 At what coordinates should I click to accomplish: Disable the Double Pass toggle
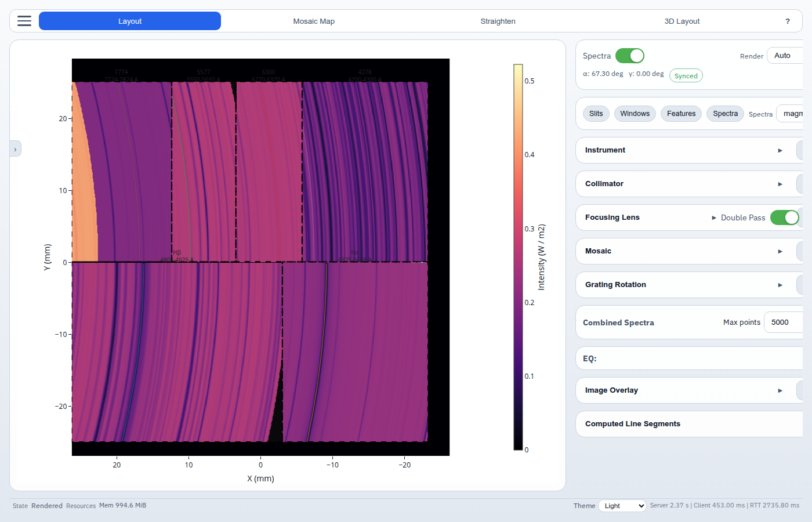(785, 217)
